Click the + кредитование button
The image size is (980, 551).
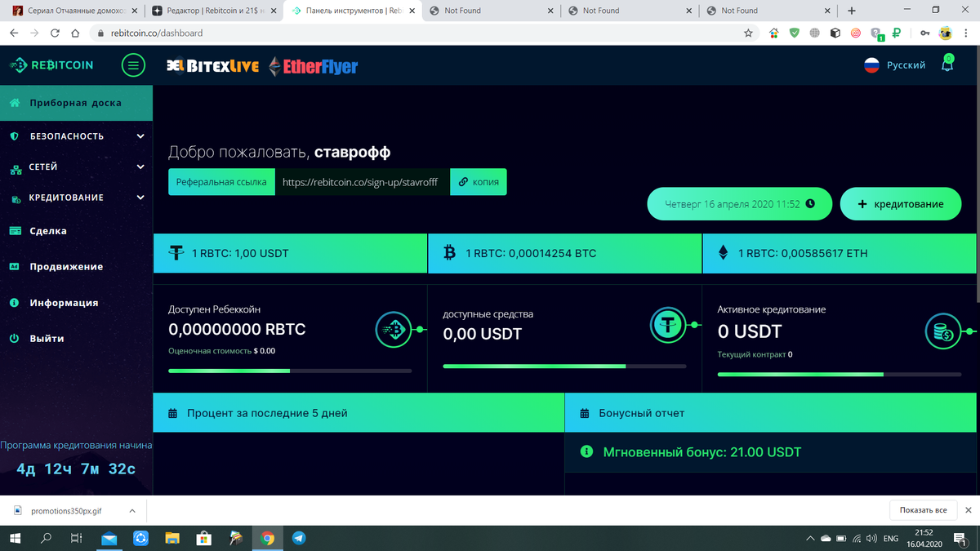coord(901,204)
